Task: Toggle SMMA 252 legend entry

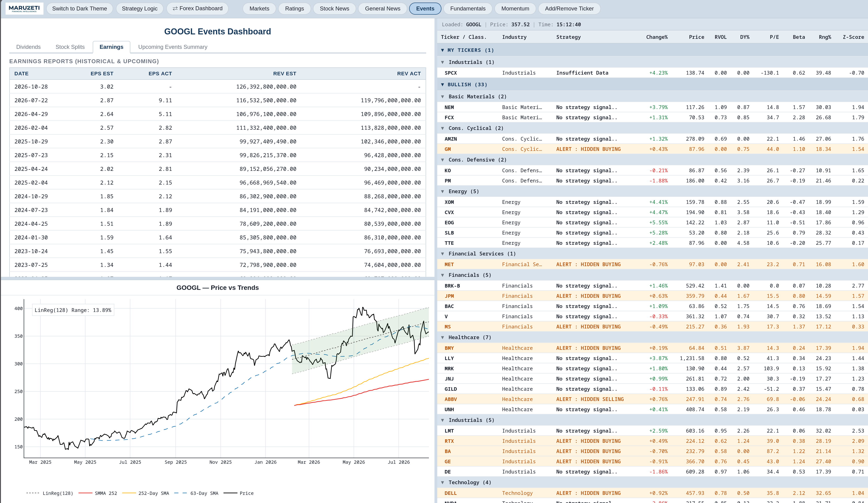Action: coord(98,493)
